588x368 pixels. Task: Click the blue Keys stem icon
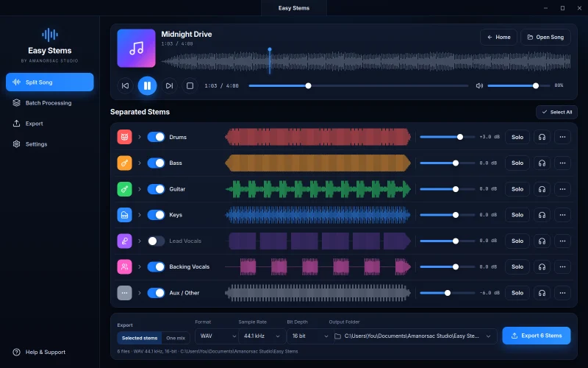124,215
